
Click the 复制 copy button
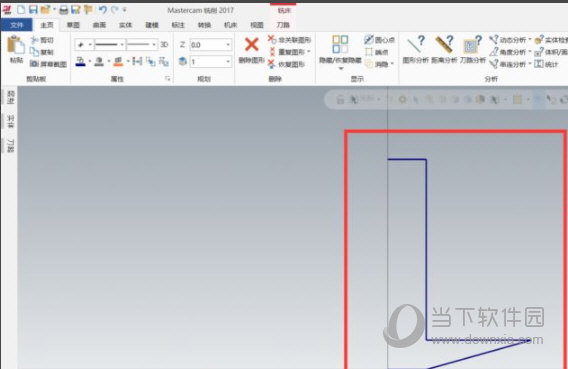tap(42, 52)
